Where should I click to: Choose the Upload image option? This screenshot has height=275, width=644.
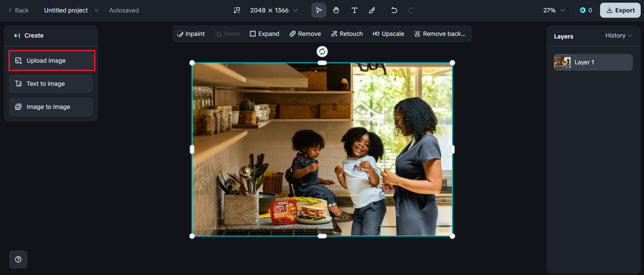pos(51,60)
